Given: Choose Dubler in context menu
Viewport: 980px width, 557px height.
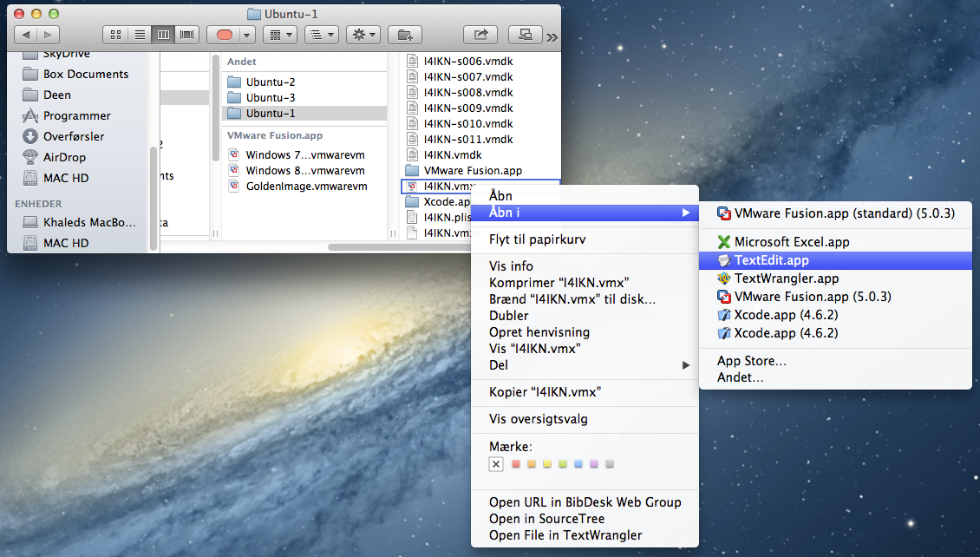Looking at the screenshot, I should pyautogui.click(x=585, y=316).
